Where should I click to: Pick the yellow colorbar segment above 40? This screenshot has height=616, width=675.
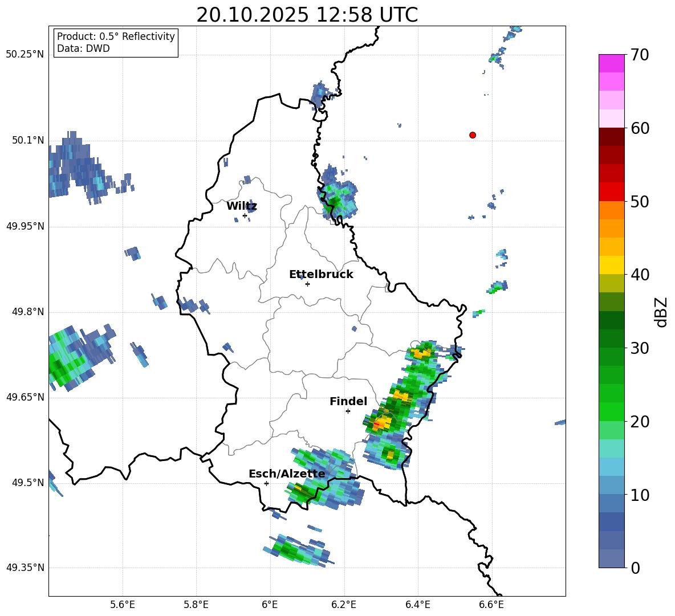pyautogui.click(x=611, y=265)
